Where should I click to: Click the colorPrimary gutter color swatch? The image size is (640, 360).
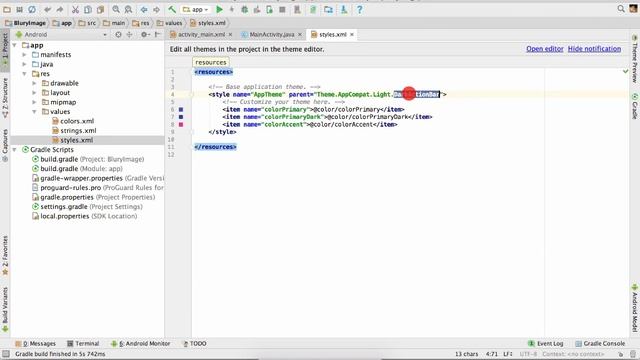181,109
